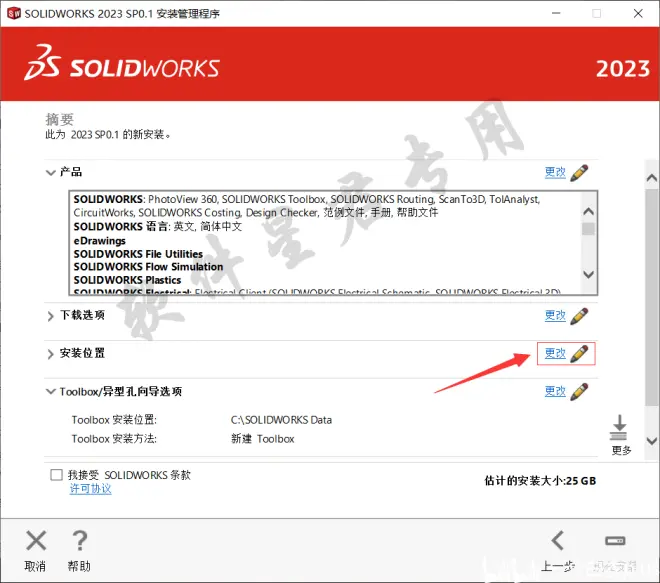660x583 pixels.
Task: Close the installation manager window
Action: click(638, 13)
